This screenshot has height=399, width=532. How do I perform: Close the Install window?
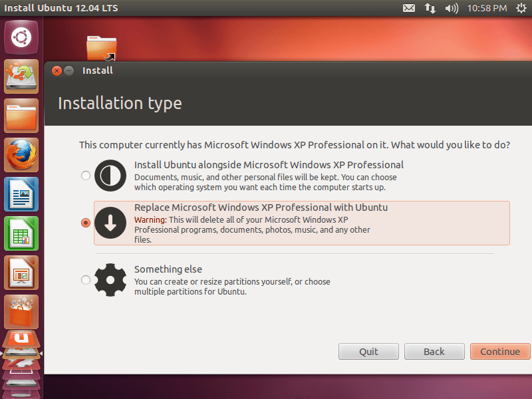57,71
